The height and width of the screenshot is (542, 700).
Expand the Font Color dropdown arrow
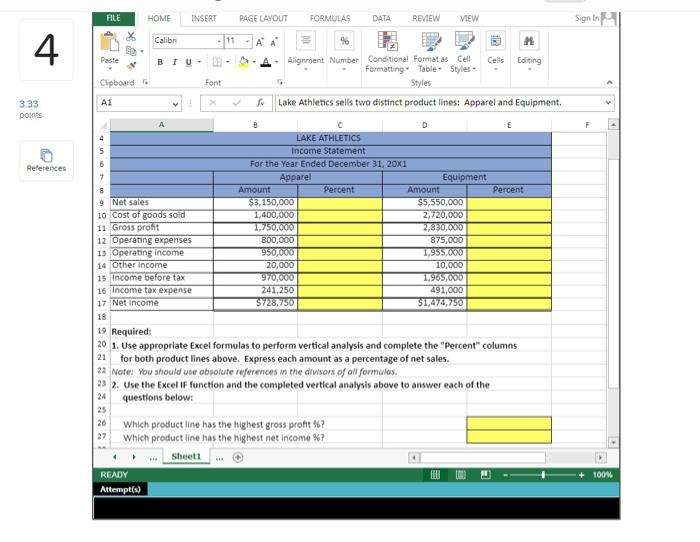point(276,62)
